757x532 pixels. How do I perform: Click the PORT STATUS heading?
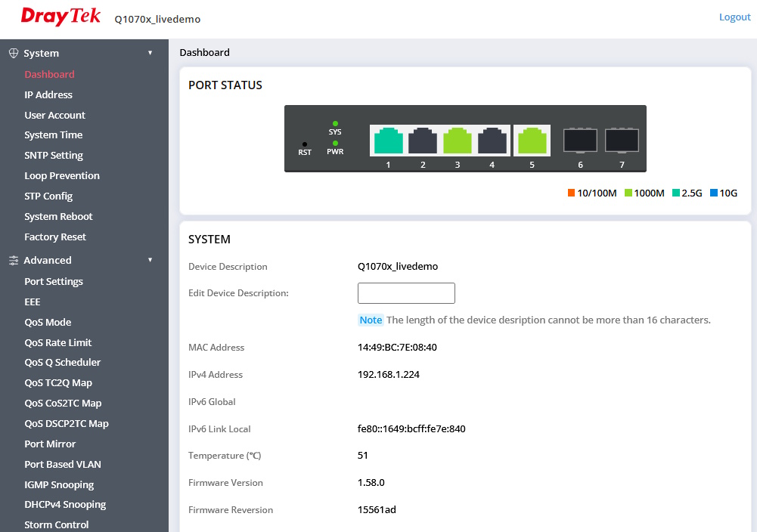pyautogui.click(x=225, y=85)
